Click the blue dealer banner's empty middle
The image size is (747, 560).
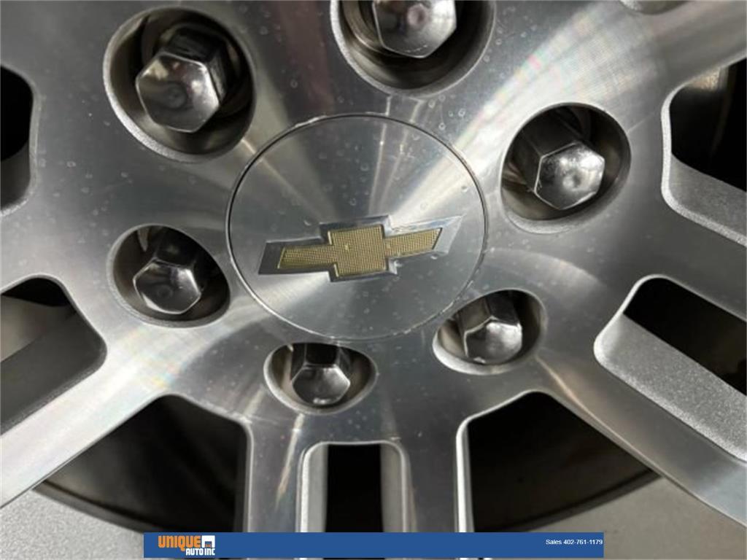[379, 545]
